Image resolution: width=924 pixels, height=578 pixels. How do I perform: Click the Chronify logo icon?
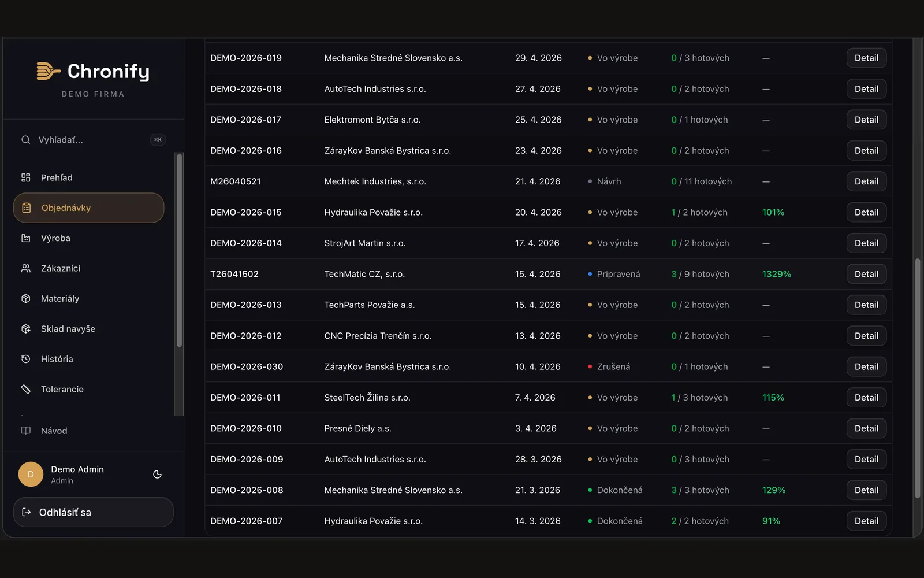(x=49, y=71)
